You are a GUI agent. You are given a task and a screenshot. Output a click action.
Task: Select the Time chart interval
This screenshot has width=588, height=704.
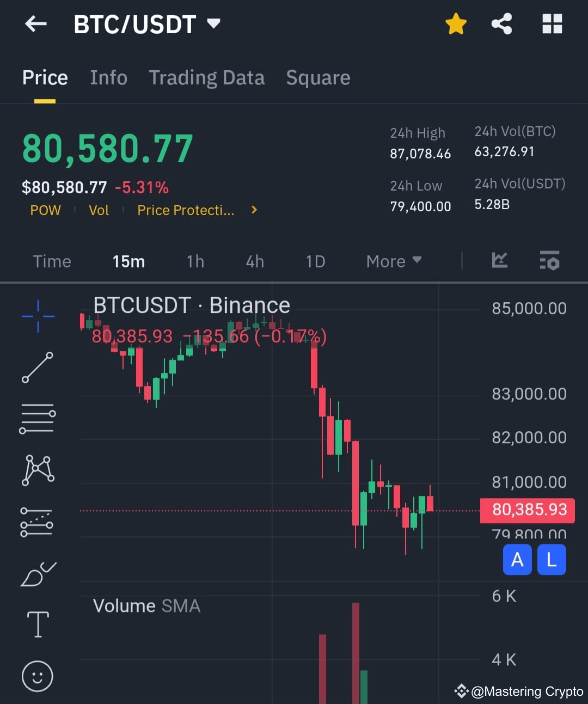click(52, 261)
